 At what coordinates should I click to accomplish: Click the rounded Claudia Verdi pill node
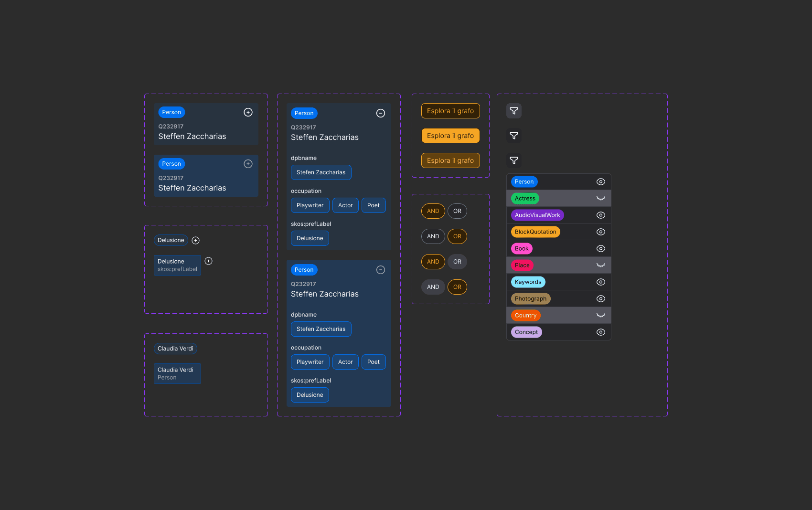coord(175,349)
